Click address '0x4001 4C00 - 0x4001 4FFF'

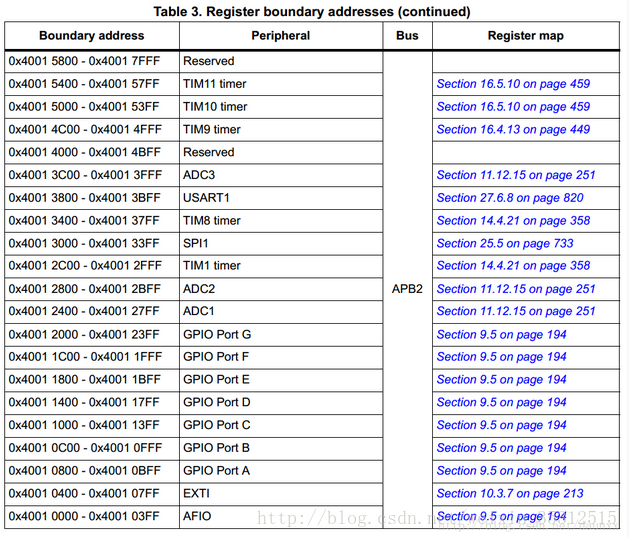pos(85,130)
